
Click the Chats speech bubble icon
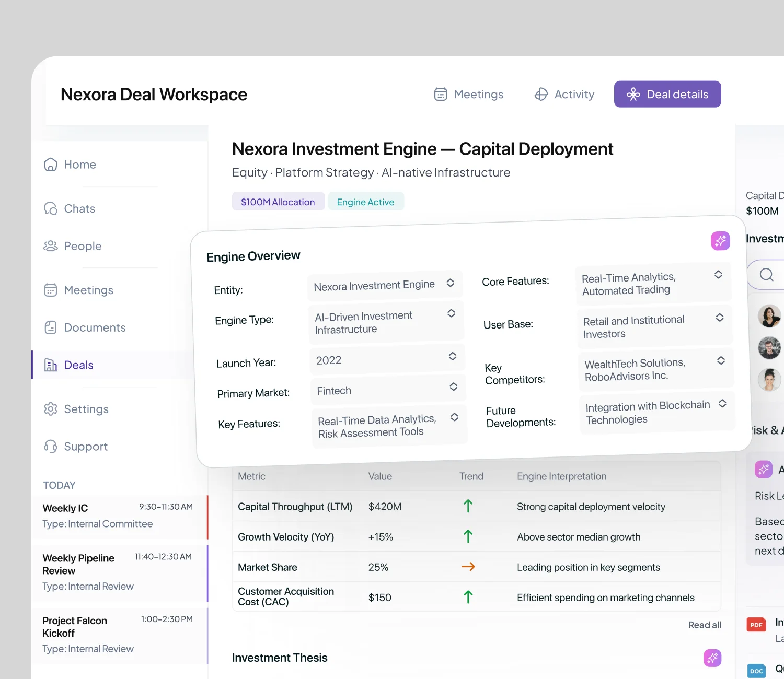pyautogui.click(x=50, y=208)
